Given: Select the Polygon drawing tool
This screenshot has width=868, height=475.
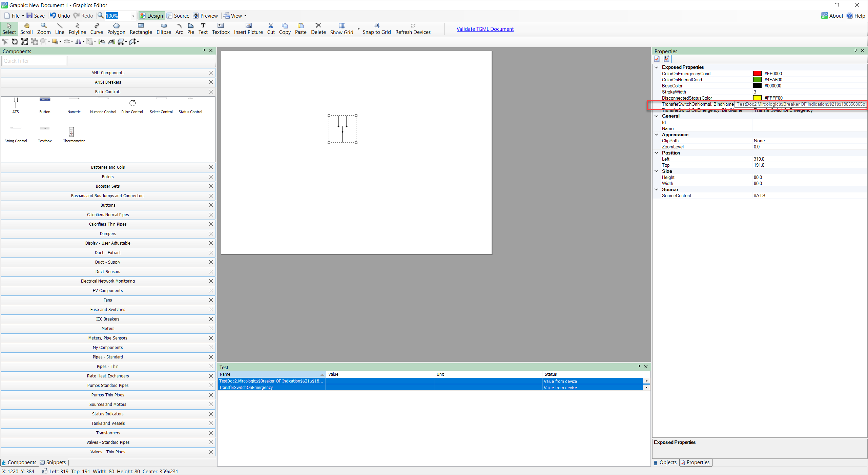Looking at the screenshot, I should (x=116, y=29).
